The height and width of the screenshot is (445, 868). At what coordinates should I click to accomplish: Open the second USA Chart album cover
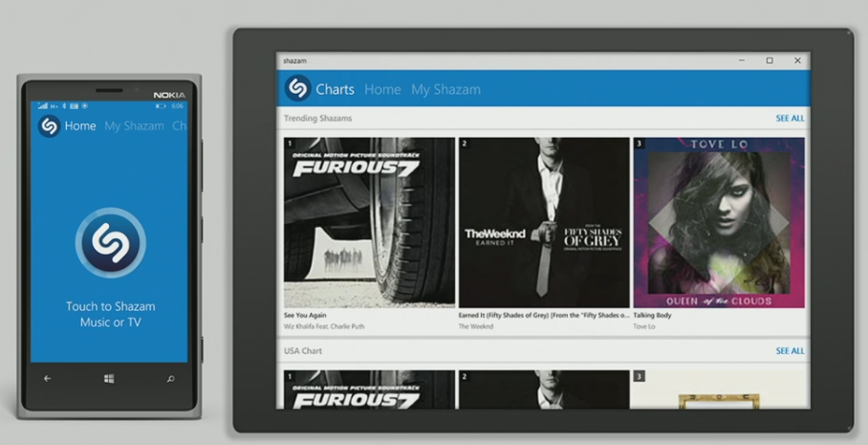pos(544,389)
